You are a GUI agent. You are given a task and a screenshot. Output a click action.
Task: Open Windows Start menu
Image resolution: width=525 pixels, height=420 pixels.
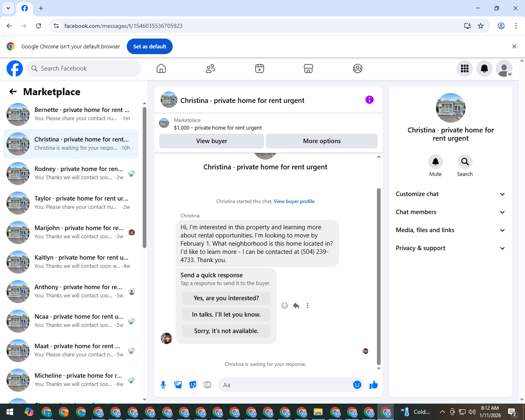coord(10,412)
